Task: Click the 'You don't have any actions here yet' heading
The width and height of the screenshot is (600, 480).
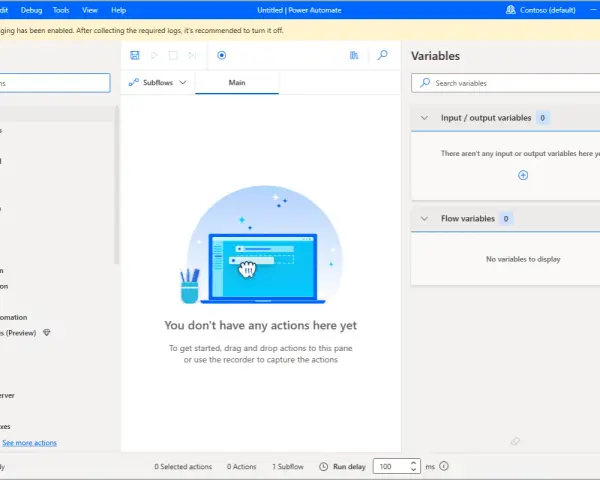Action: click(261, 325)
